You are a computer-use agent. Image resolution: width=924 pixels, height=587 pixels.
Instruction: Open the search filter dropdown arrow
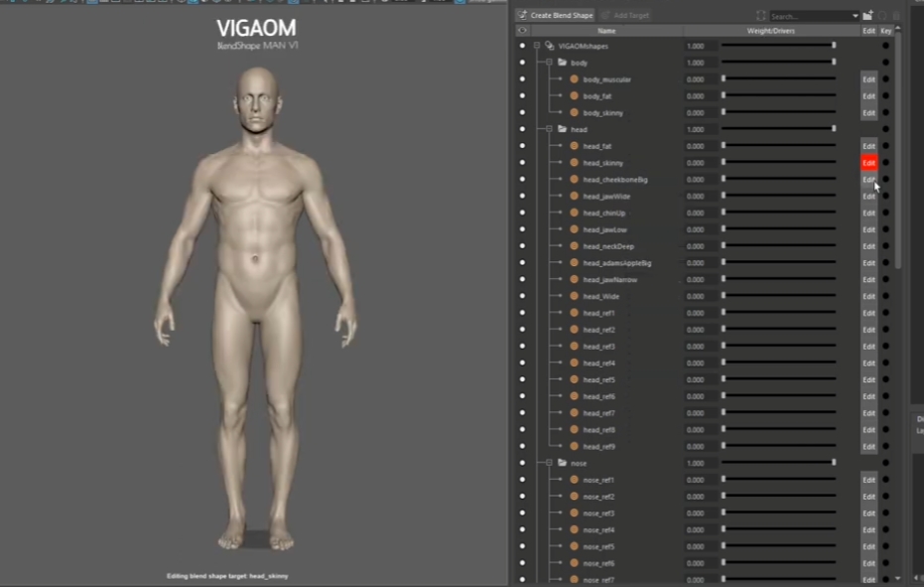pyautogui.click(x=856, y=17)
